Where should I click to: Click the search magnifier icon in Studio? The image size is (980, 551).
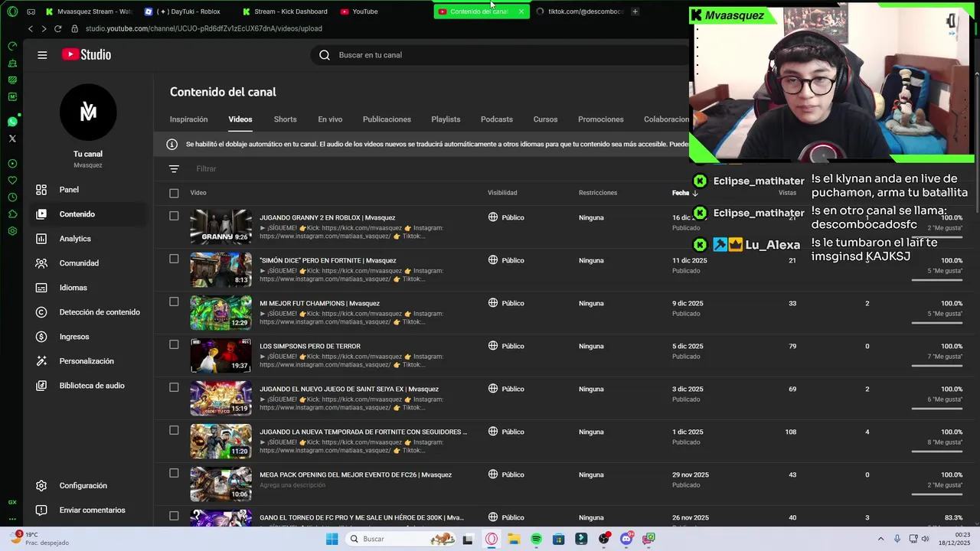(x=325, y=55)
